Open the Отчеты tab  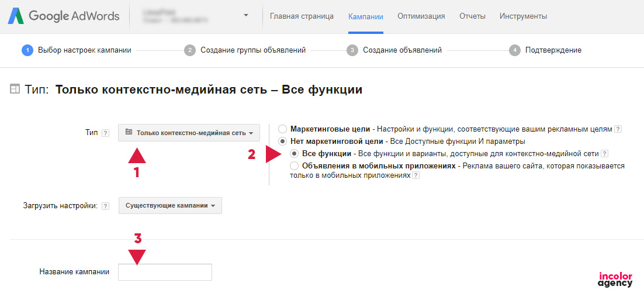coord(472,16)
